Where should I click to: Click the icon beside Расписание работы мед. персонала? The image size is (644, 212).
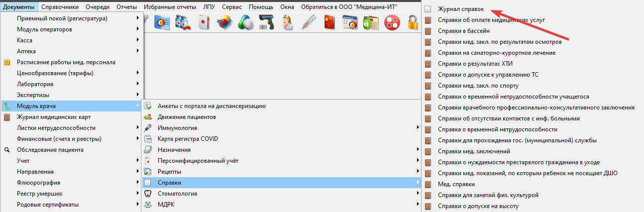7,62
